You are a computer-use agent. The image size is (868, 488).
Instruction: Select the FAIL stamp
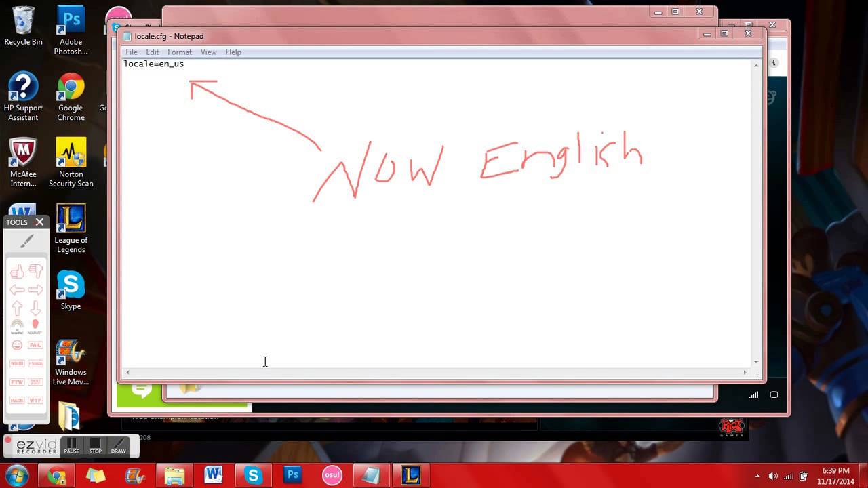coord(35,345)
